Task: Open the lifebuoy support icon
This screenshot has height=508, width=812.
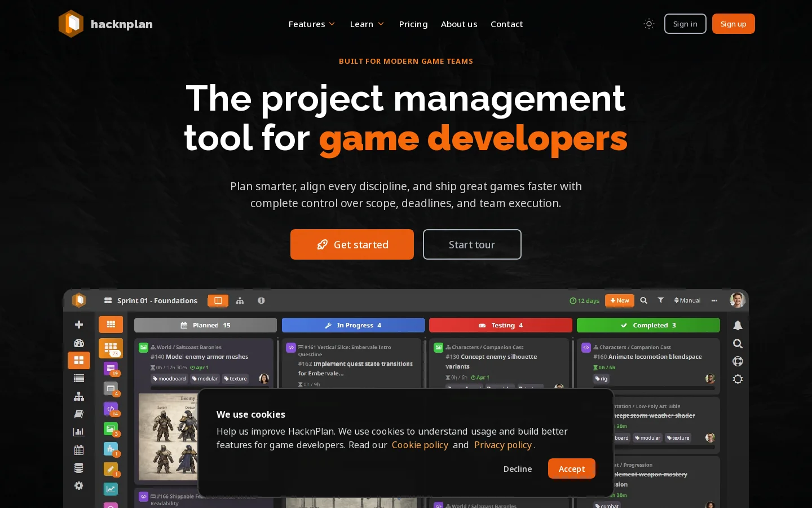Action: (x=738, y=361)
